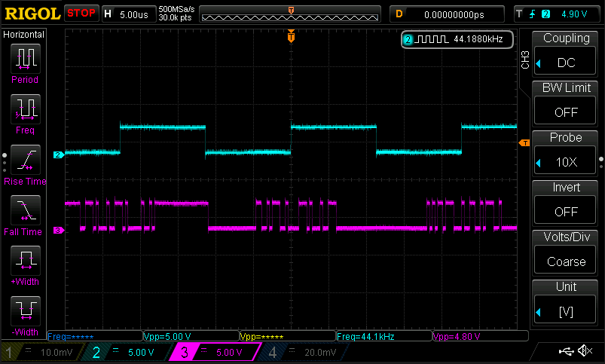Click the 30.0k pts memory depth readout

click(176, 18)
